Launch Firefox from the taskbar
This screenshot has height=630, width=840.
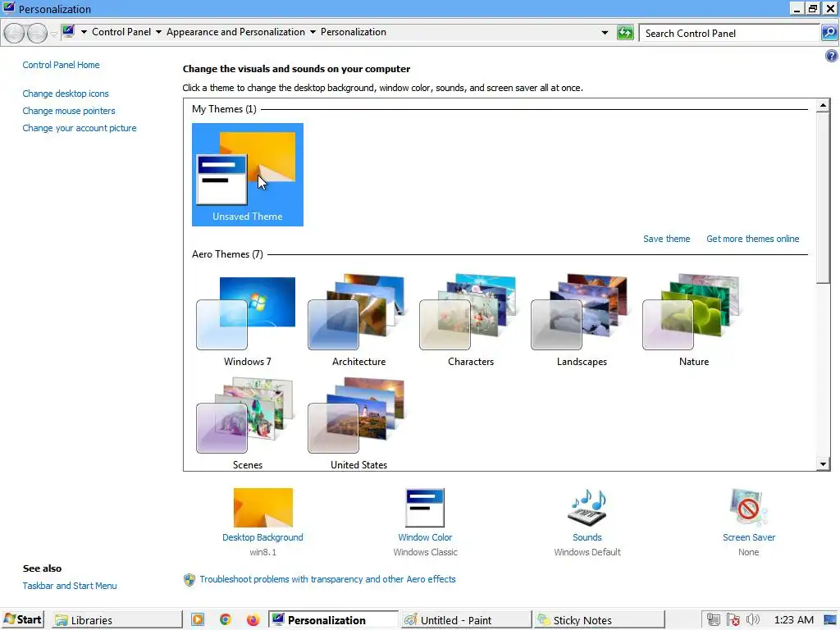(x=253, y=620)
